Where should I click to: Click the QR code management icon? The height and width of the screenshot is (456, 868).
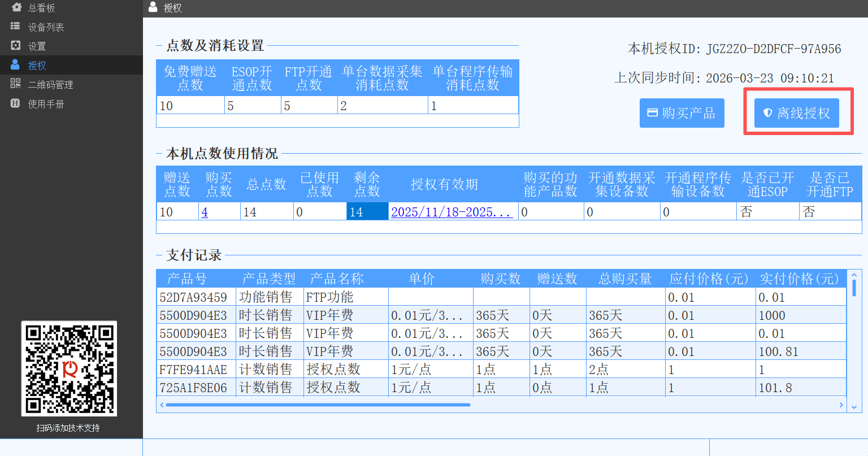point(15,84)
